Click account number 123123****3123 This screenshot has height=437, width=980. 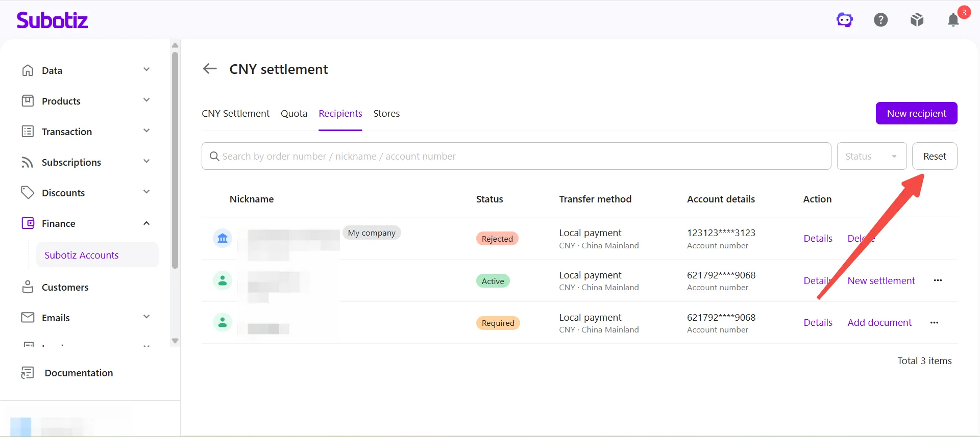point(721,233)
